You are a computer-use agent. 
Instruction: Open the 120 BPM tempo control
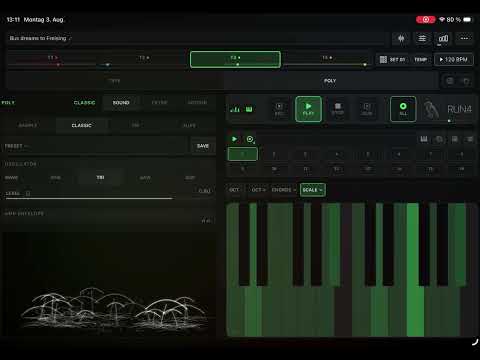point(454,59)
